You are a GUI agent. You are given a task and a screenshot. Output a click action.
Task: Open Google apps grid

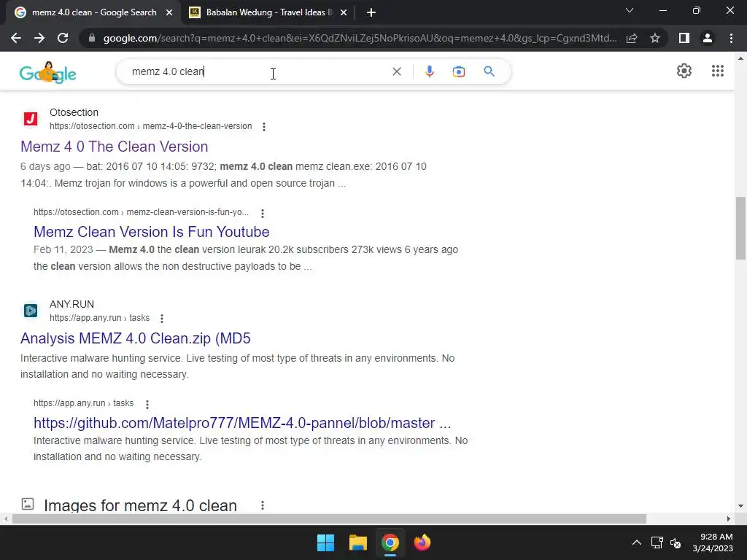coord(718,71)
